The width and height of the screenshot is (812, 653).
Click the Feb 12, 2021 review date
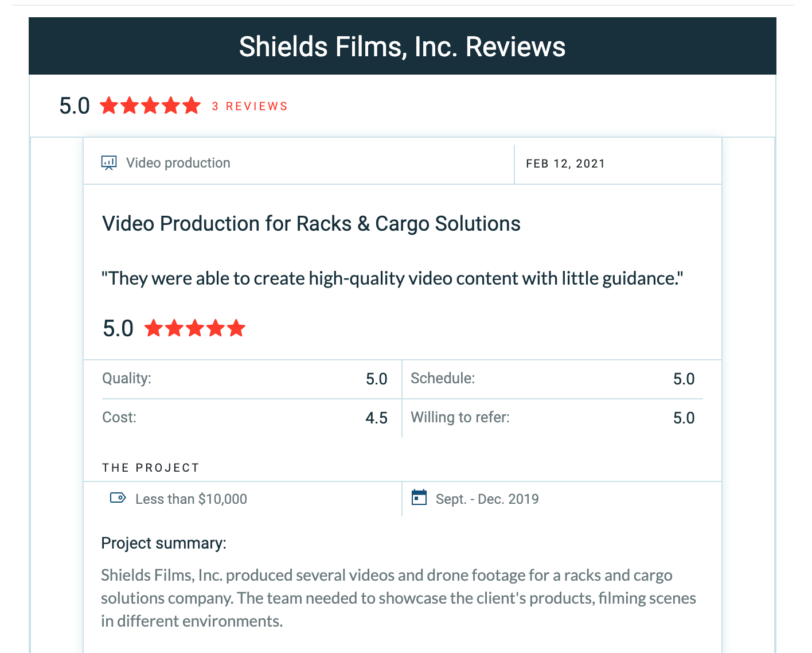[565, 164]
